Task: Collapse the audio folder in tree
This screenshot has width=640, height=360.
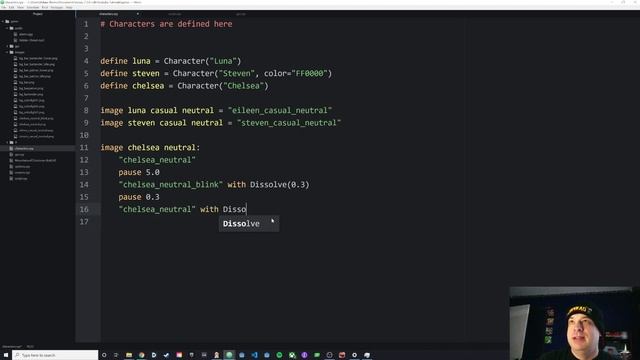Action: click(7, 28)
